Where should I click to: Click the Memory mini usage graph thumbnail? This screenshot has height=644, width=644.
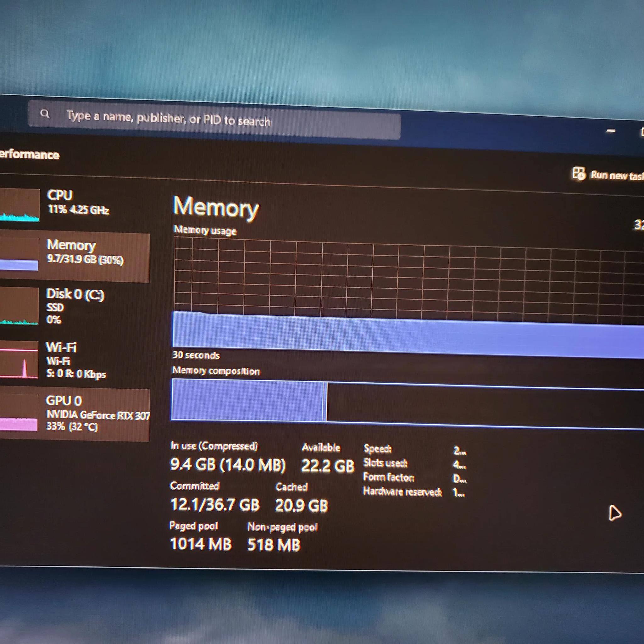[19, 255]
